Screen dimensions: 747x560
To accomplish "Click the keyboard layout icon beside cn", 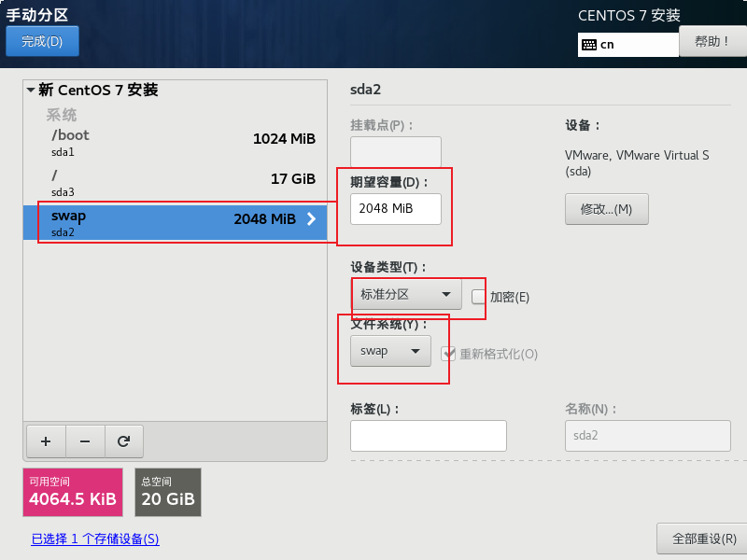I will pos(588,44).
